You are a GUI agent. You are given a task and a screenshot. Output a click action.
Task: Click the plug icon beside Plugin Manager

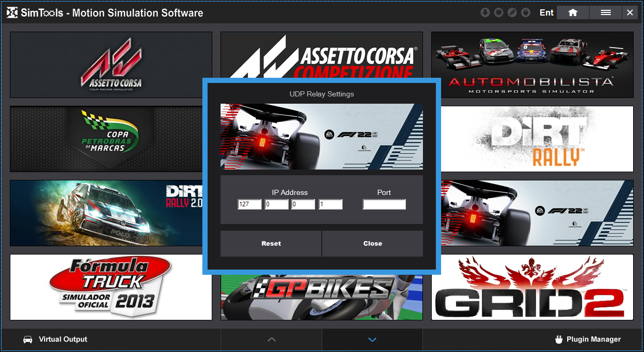coord(559,340)
